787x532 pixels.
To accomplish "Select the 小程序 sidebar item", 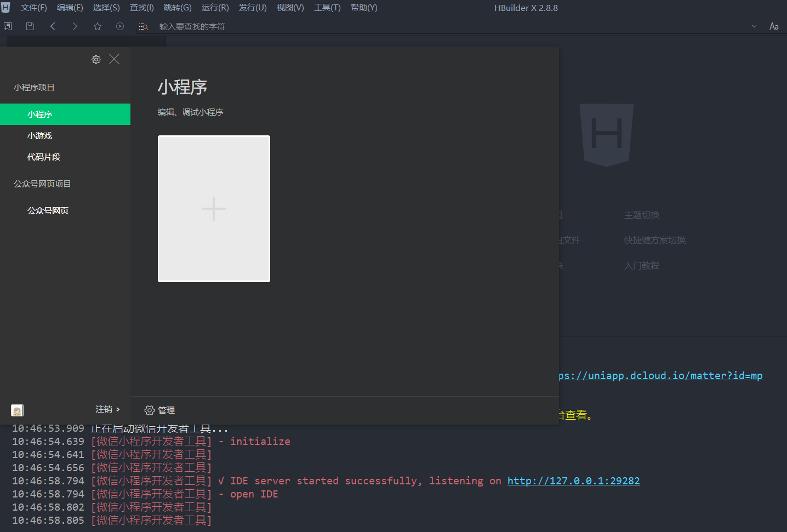I will coord(65,114).
